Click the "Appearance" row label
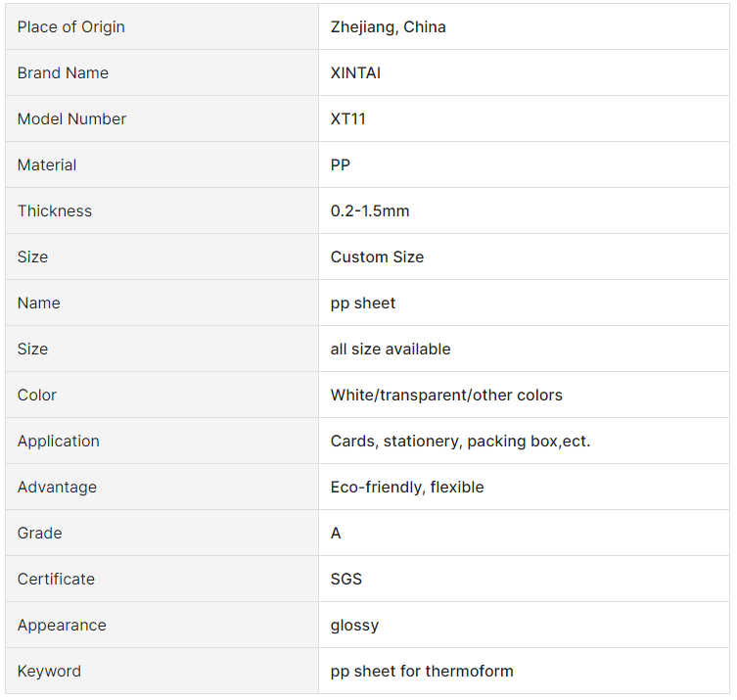This screenshot has width=737, height=700. pyautogui.click(x=62, y=626)
